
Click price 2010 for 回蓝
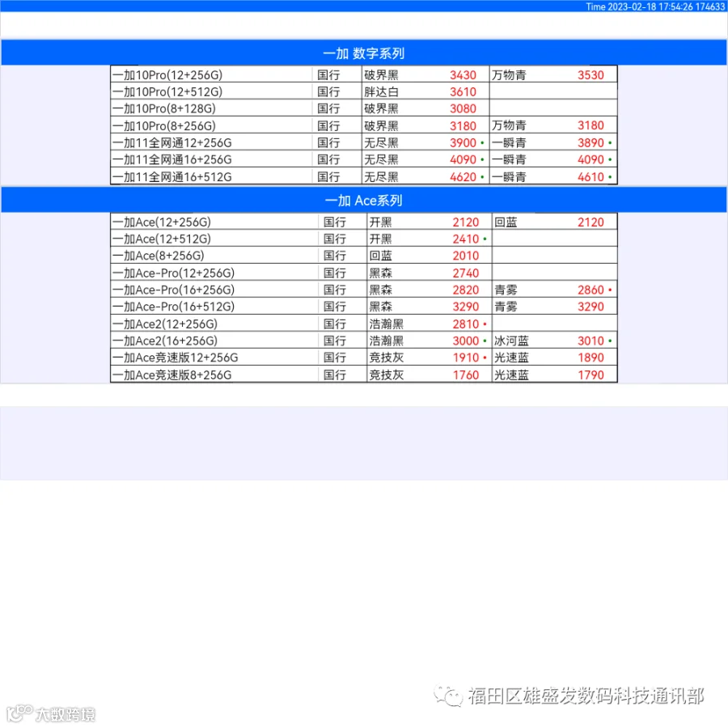point(466,256)
